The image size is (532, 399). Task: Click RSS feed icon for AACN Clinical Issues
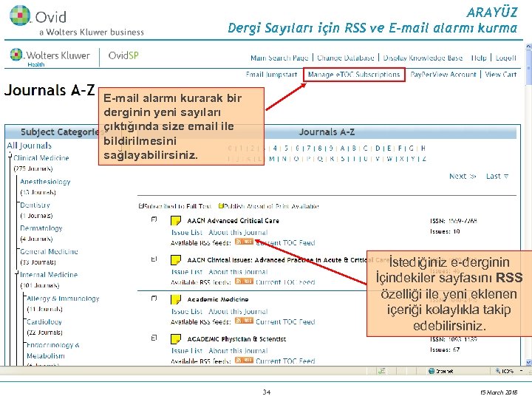click(244, 281)
